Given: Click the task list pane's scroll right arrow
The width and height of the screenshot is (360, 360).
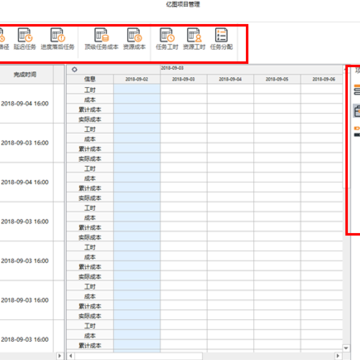Looking at the screenshot, I should [x=60, y=356].
